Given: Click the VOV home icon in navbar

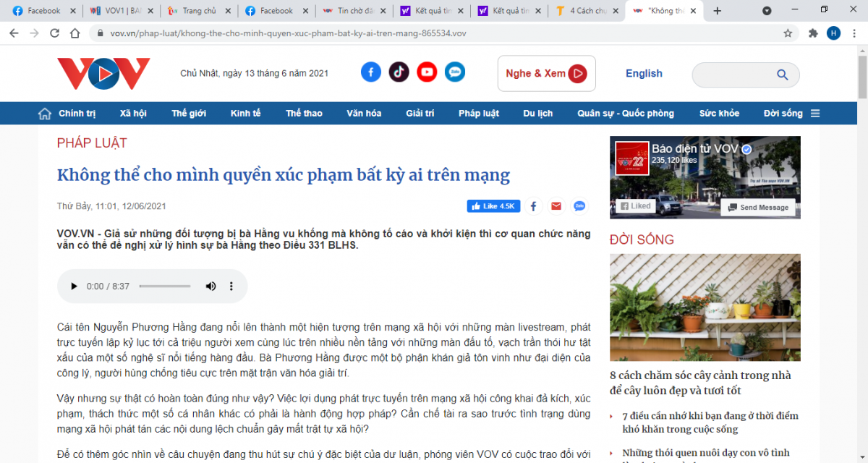Looking at the screenshot, I should [x=45, y=114].
